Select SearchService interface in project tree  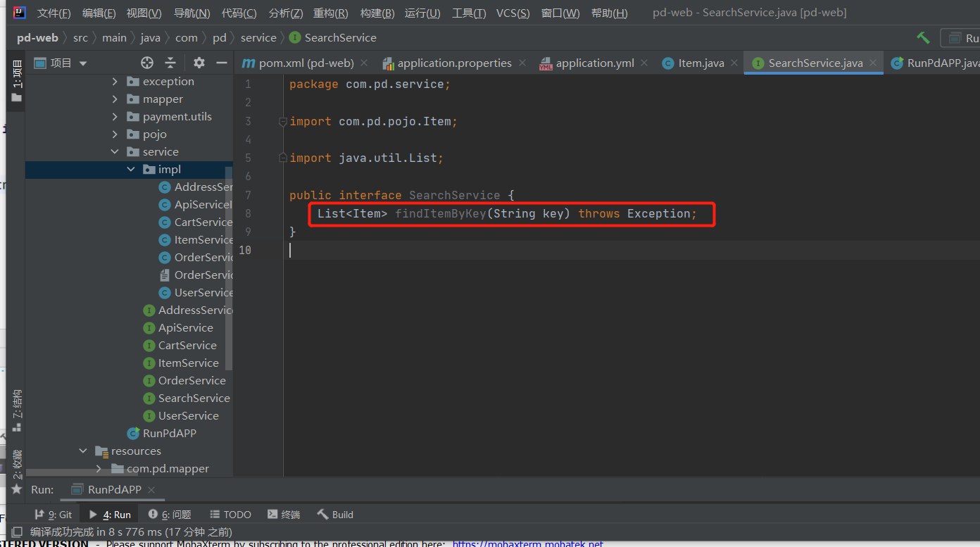(x=187, y=398)
